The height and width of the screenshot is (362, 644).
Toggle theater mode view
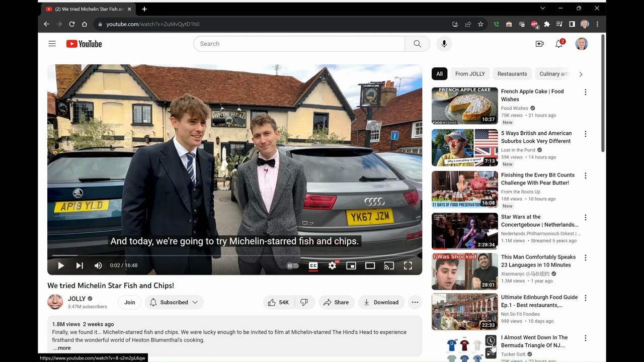[370, 265]
